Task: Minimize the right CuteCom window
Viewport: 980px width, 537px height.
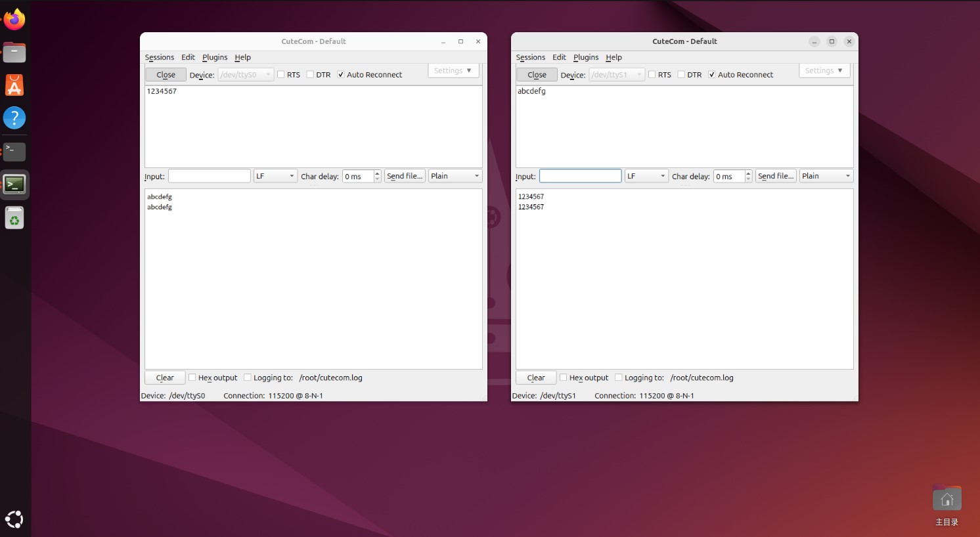Action: (x=814, y=41)
